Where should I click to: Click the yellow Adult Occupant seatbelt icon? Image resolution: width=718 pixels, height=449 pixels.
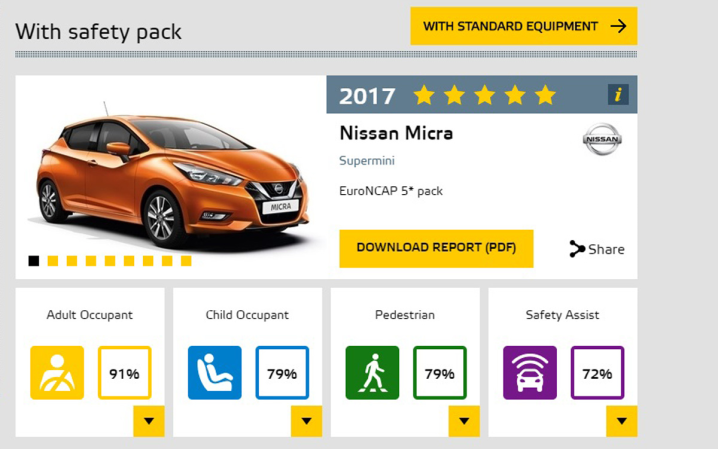[57, 373]
